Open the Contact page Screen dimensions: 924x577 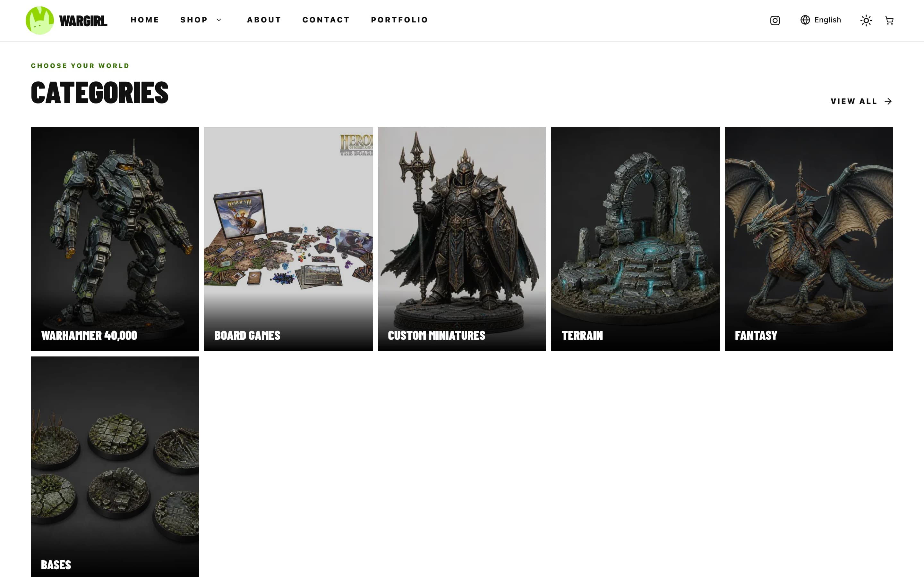(x=326, y=20)
